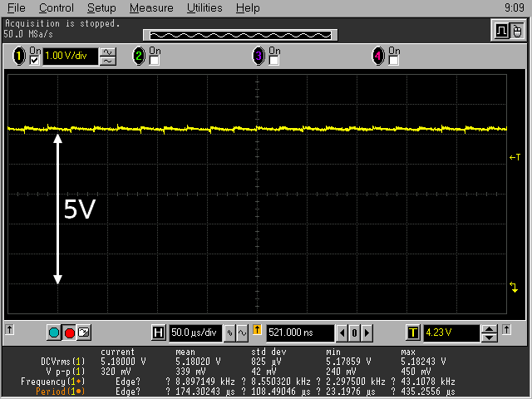Click the compress timebase small-wave button
Image resolution: width=532 pixels, height=399 pixels.
coord(229,332)
